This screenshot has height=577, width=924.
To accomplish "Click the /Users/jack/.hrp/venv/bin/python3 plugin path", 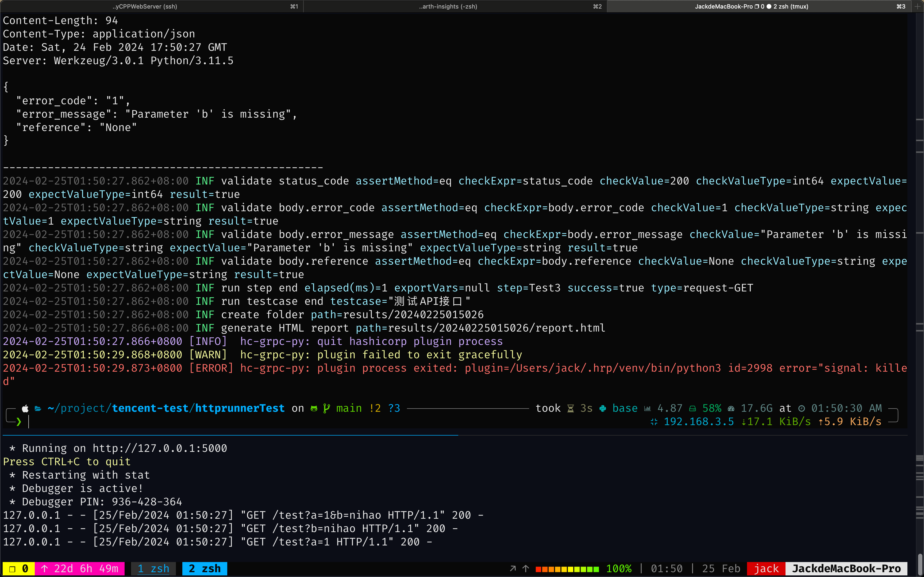I will (x=615, y=368).
